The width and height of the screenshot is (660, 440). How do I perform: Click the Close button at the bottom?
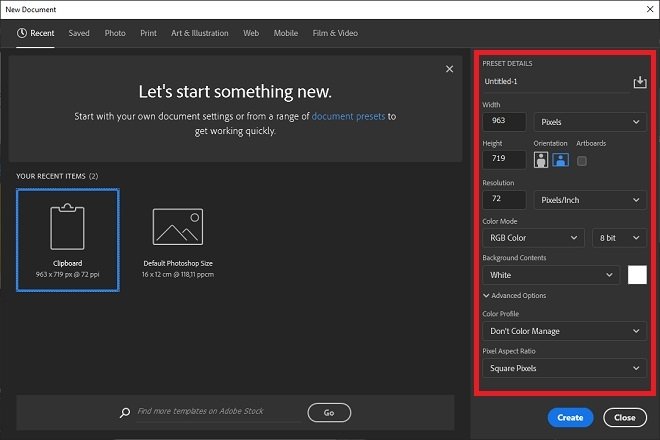(625, 418)
